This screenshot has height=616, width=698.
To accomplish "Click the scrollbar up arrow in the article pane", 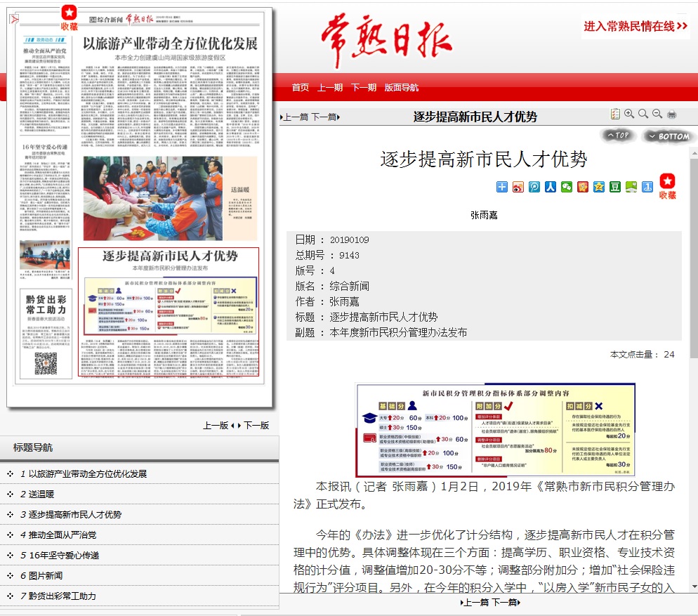I will (694, 154).
